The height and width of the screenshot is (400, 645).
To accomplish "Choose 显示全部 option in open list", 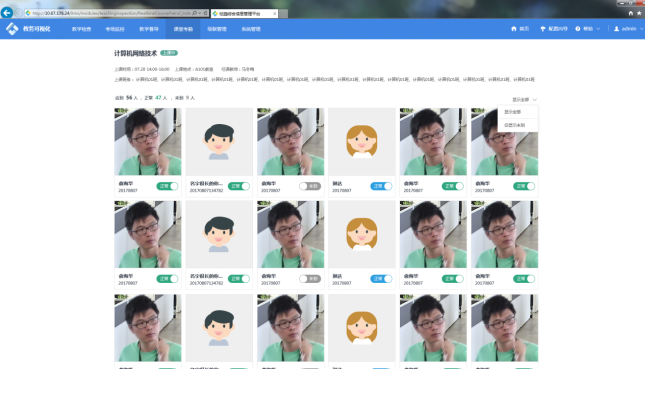I will click(517, 112).
